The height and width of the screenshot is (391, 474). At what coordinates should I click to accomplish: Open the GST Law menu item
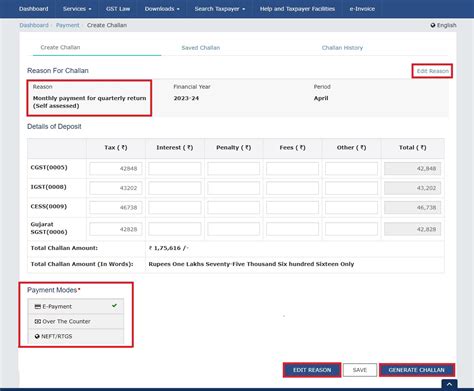(118, 9)
